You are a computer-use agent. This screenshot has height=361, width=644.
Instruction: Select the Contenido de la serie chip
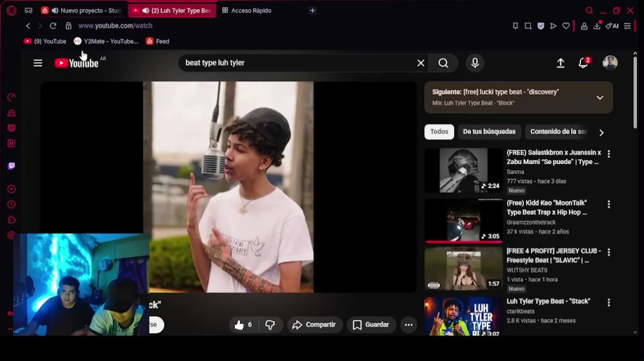tap(558, 131)
